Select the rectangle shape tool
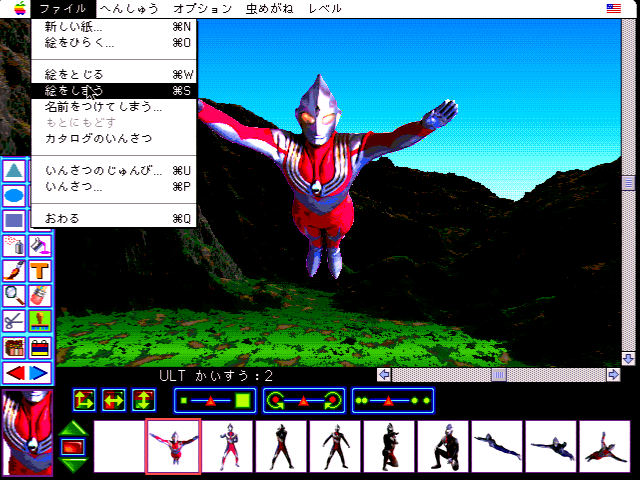 tap(14, 221)
